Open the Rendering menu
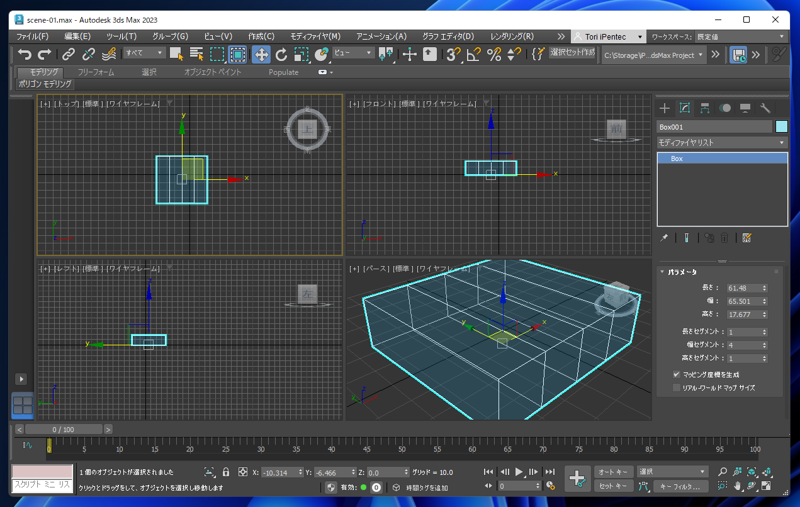Image resolution: width=800 pixels, height=507 pixels. (x=512, y=37)
